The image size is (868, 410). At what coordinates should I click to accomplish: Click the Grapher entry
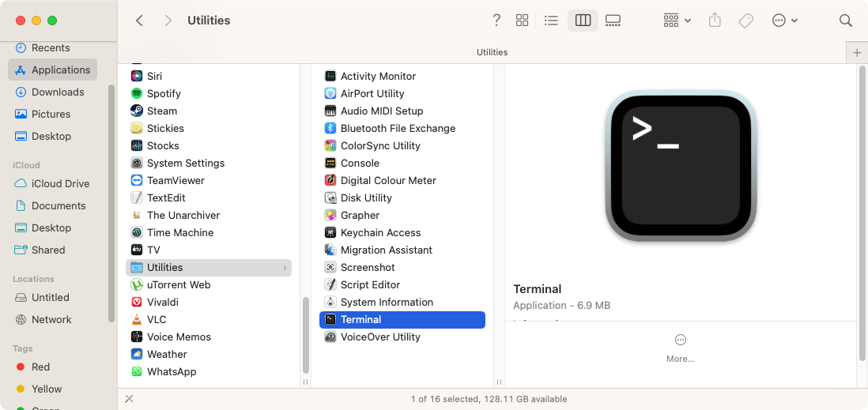click(402, 215)
